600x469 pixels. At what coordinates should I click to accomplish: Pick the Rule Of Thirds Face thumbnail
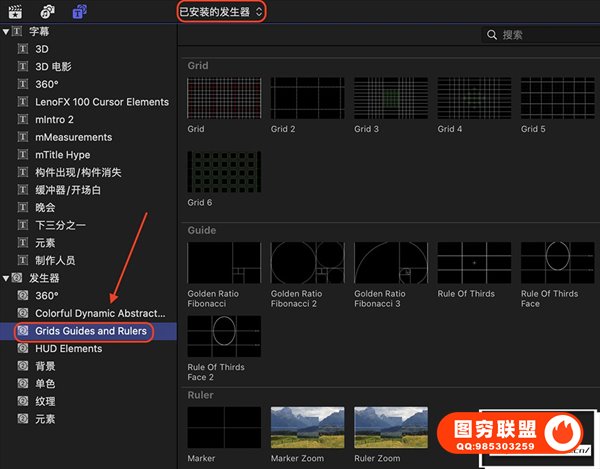click(x=558, y=263)
